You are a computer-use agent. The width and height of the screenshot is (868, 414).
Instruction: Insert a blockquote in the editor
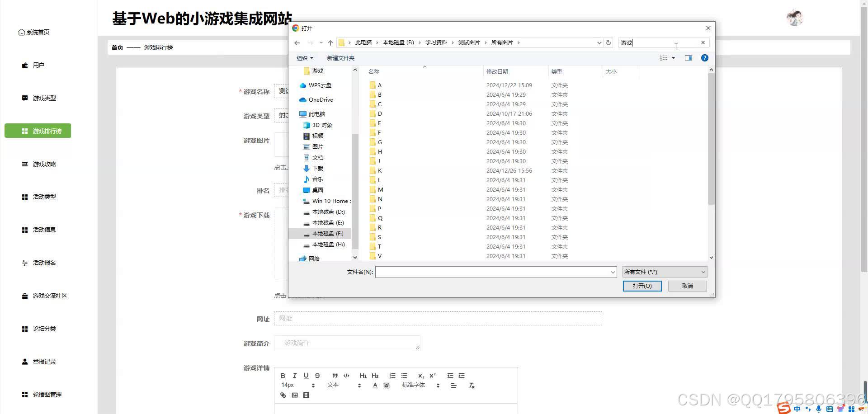pyautogui.click(x=335, y=376)
